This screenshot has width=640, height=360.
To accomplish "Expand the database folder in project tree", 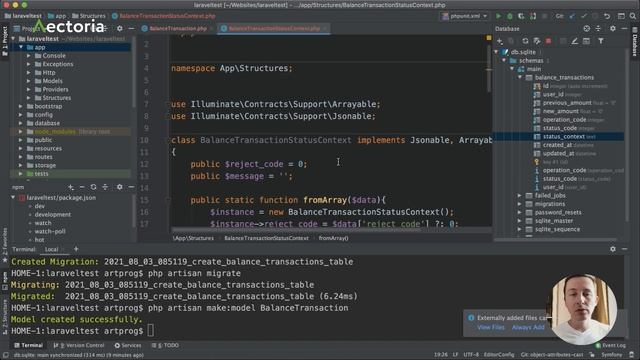I will coord(21,123).
